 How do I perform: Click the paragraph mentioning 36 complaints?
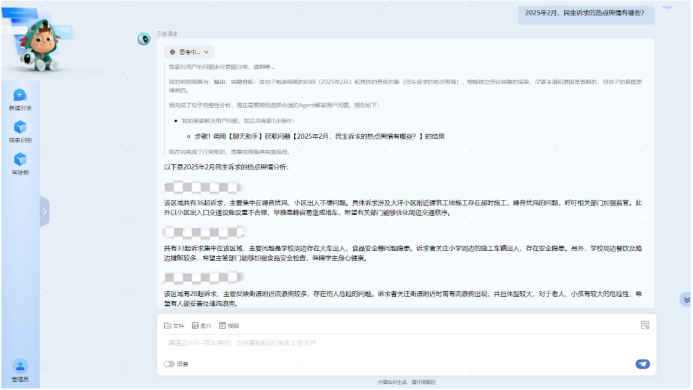pyautogui.click(x=403, y=208)
